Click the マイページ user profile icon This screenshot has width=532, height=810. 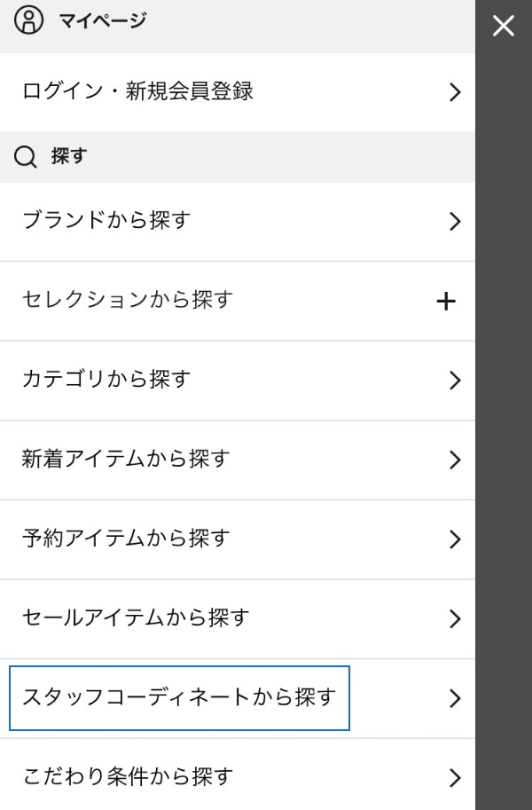pos(28,20)
